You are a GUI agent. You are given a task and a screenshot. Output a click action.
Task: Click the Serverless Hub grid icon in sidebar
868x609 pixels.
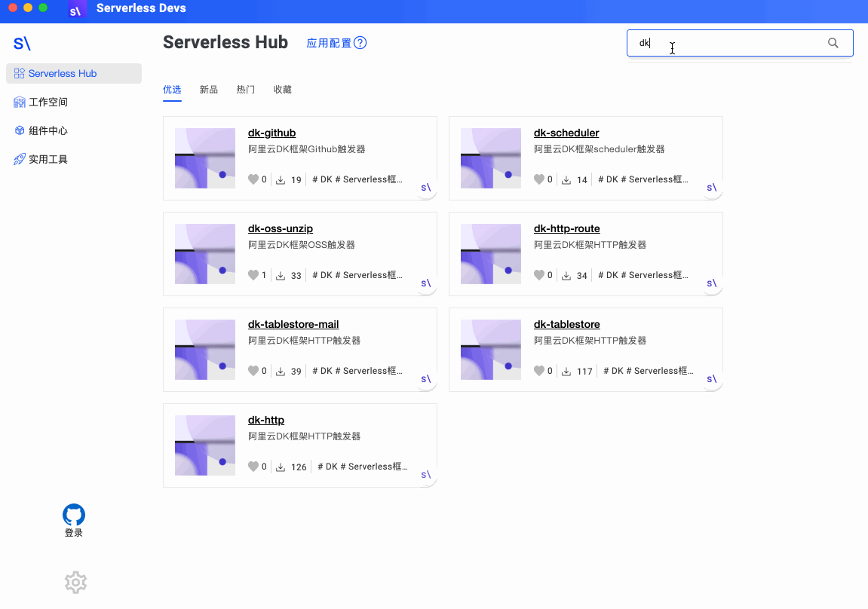20,74
